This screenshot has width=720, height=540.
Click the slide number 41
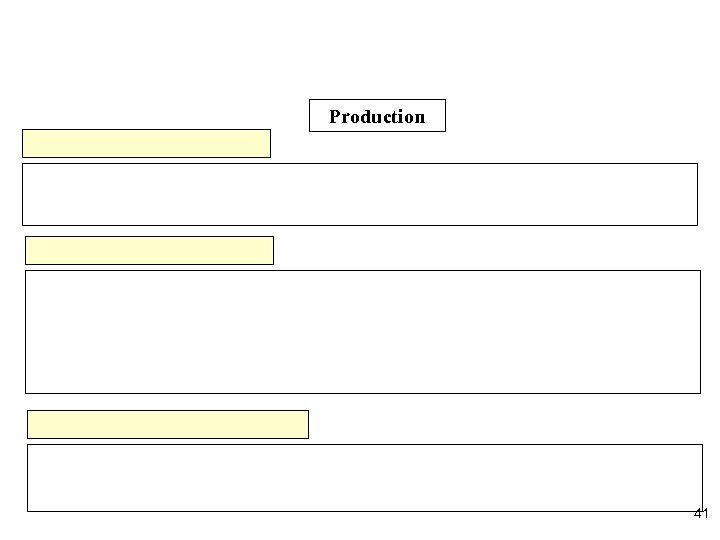700,514
